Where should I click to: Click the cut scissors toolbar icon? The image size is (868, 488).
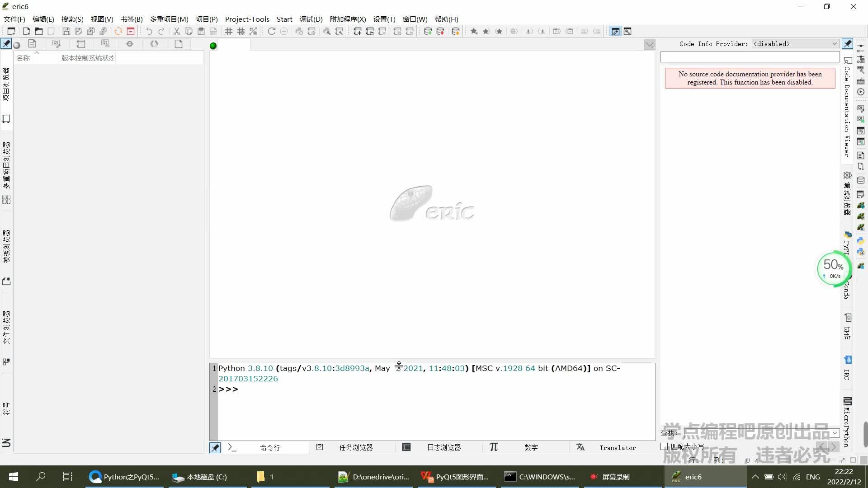coord(176,31)
